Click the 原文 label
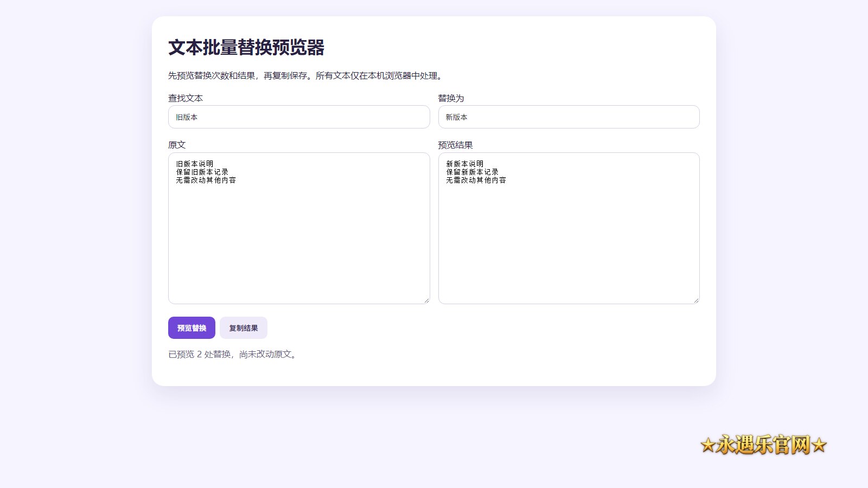868x488 pixels. click(x=177, y=145)
